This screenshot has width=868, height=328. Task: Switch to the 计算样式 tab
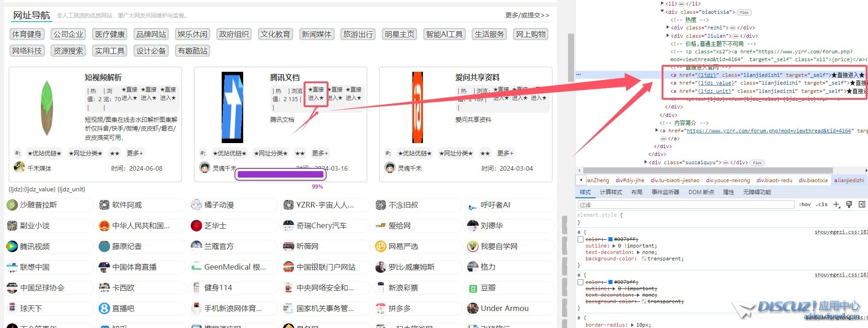click(610, 192)
